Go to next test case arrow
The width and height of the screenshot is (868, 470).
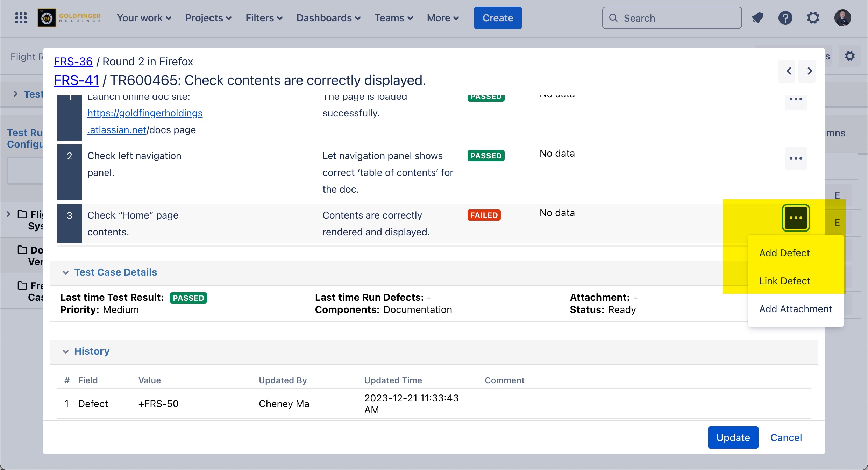[810, 71]
